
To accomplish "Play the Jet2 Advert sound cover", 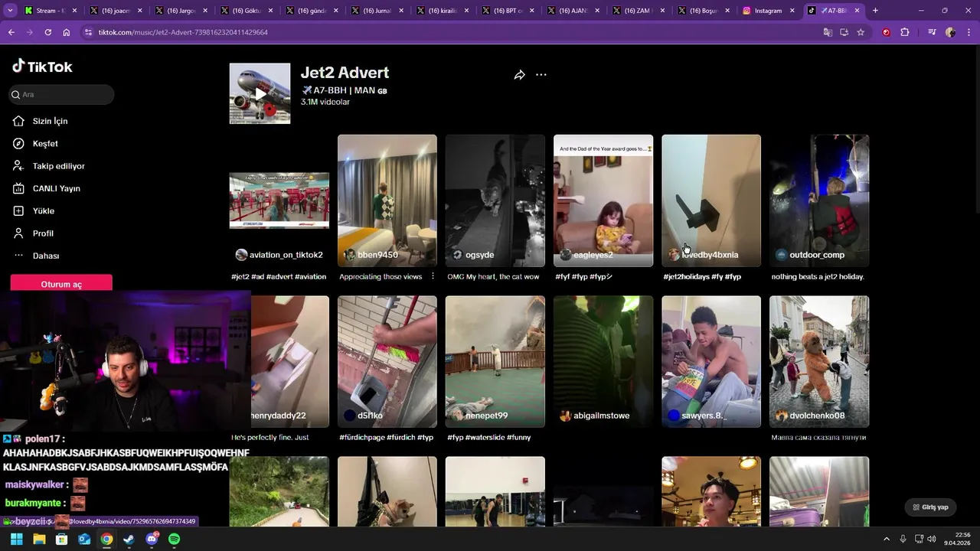I will tap(260, 93).
